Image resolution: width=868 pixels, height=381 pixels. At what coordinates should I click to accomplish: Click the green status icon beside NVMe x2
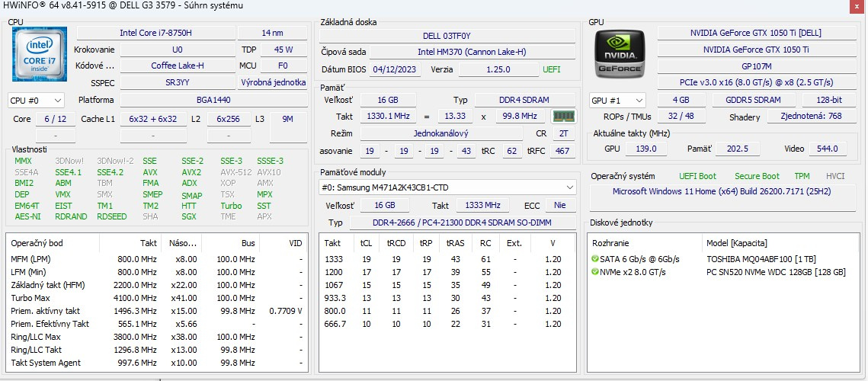(595, 272)
